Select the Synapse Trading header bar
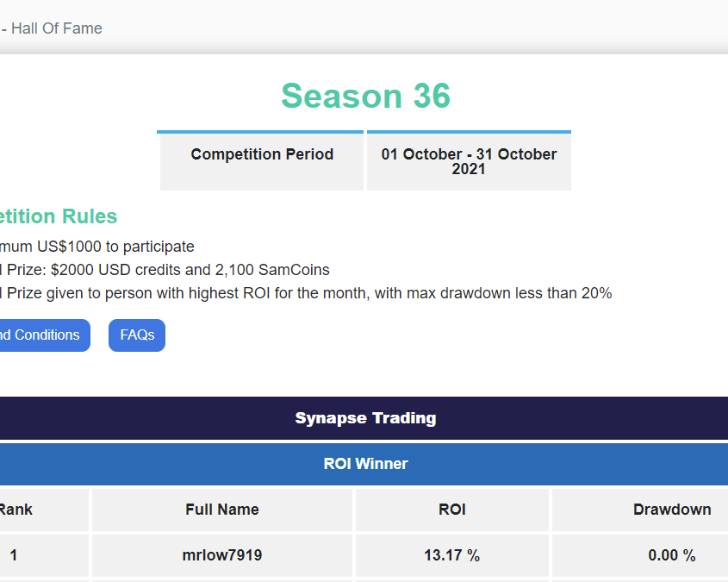 (x=365, y=418)
